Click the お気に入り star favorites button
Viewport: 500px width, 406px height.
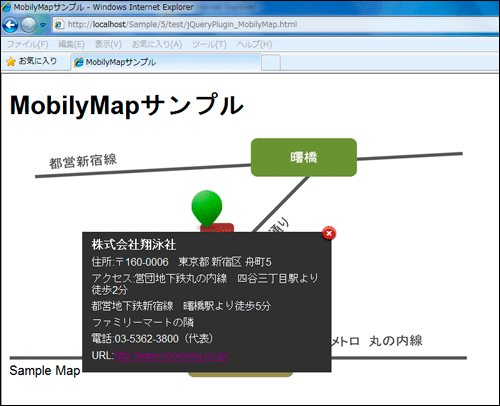(32, 61)
